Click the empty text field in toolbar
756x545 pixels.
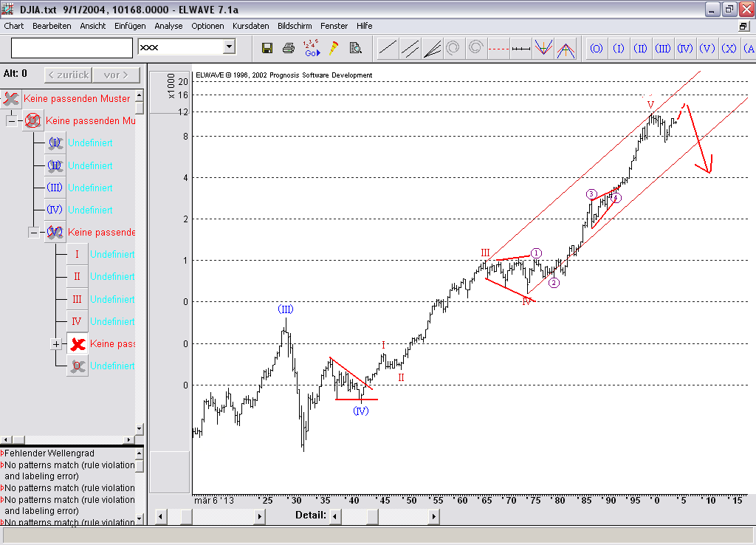(72, 48)
